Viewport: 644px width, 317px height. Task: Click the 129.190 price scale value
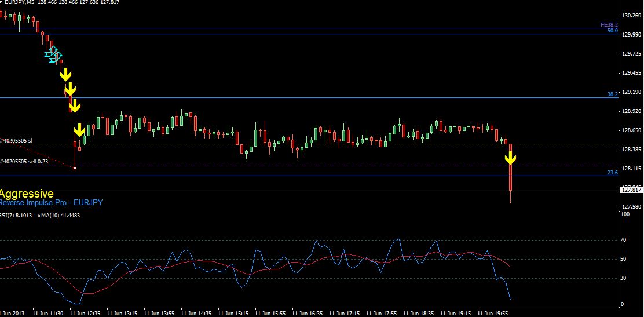[x=632, y=92]
